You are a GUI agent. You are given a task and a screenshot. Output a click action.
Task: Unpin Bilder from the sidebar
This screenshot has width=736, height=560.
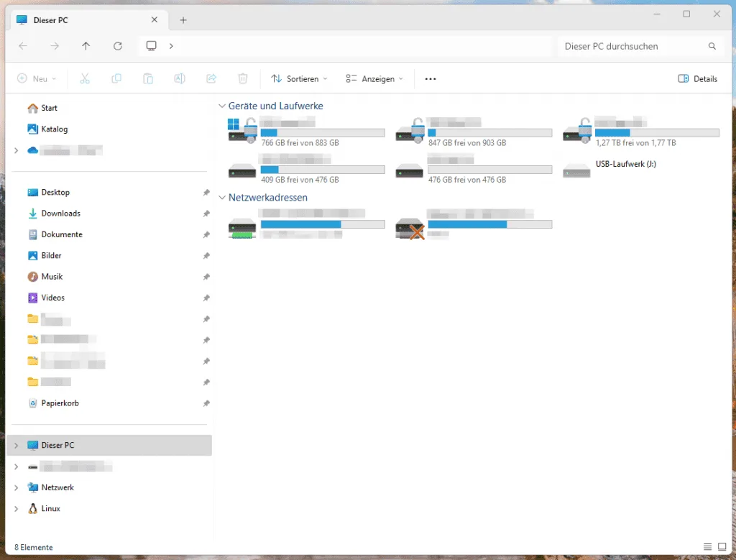206,255
